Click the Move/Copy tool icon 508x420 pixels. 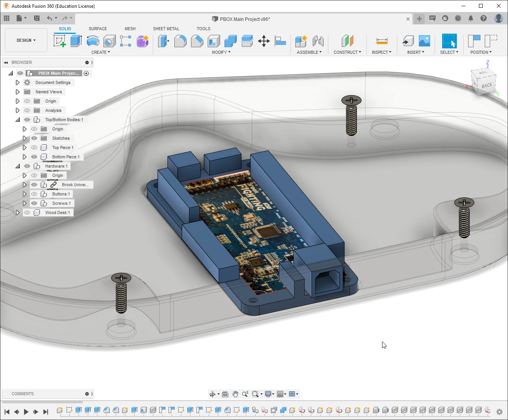(x=264, y=40)
